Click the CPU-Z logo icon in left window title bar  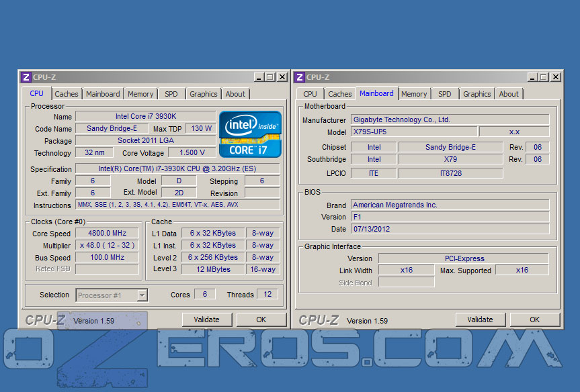pyautogui.click(x=26, y=77)
